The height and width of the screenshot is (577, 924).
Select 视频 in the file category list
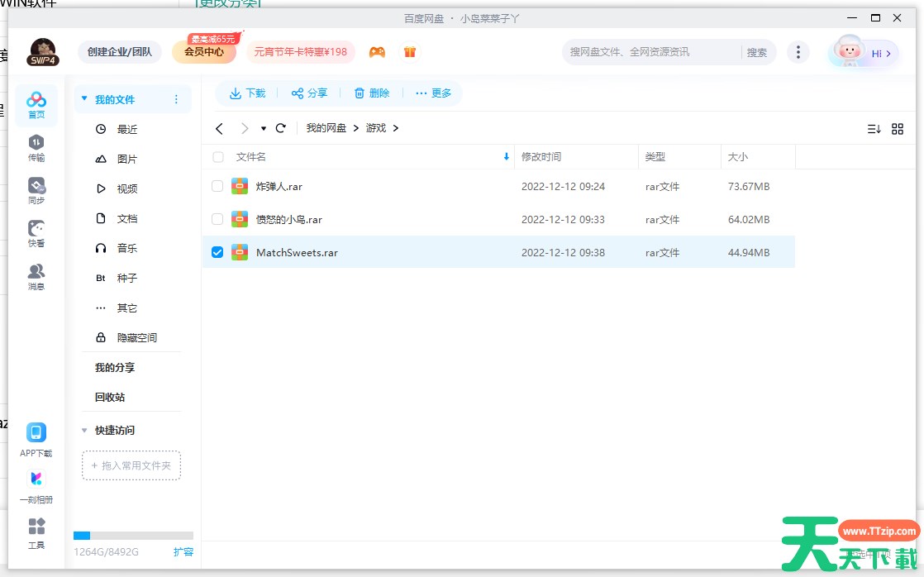click(126, 188)
